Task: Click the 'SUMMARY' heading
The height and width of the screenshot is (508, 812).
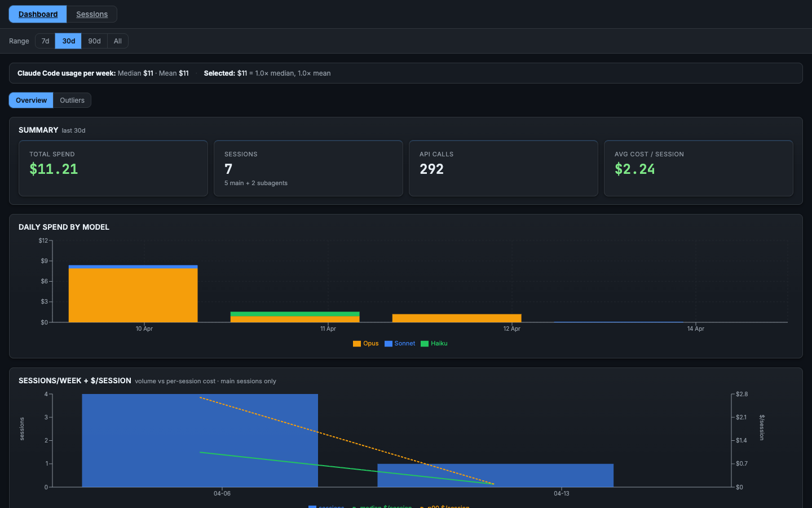Action: click(x=38, y=130)
